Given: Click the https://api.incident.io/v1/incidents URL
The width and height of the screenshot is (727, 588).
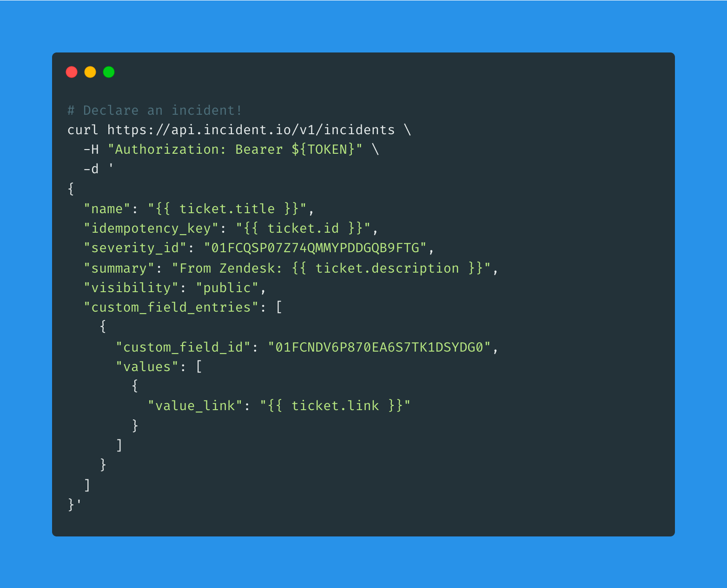Looking at the screenshot, I should [x=251, y=130].
